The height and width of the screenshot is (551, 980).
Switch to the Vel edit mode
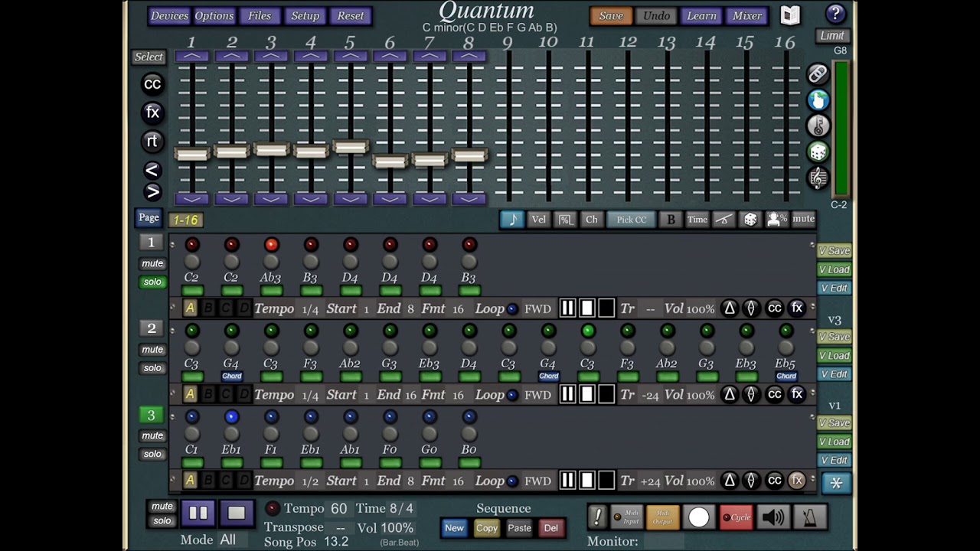coord(539,220)
